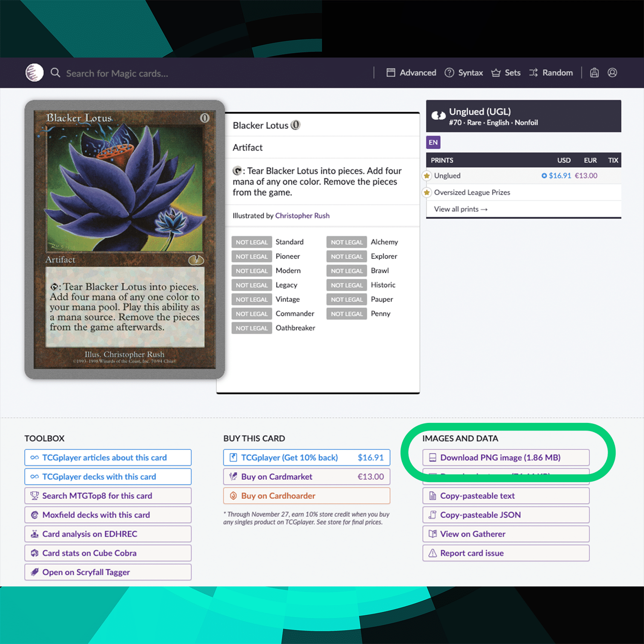Toggle the star beside the Unglued print
The width and height of the screenshot is (644, 644).
[427, 176]
